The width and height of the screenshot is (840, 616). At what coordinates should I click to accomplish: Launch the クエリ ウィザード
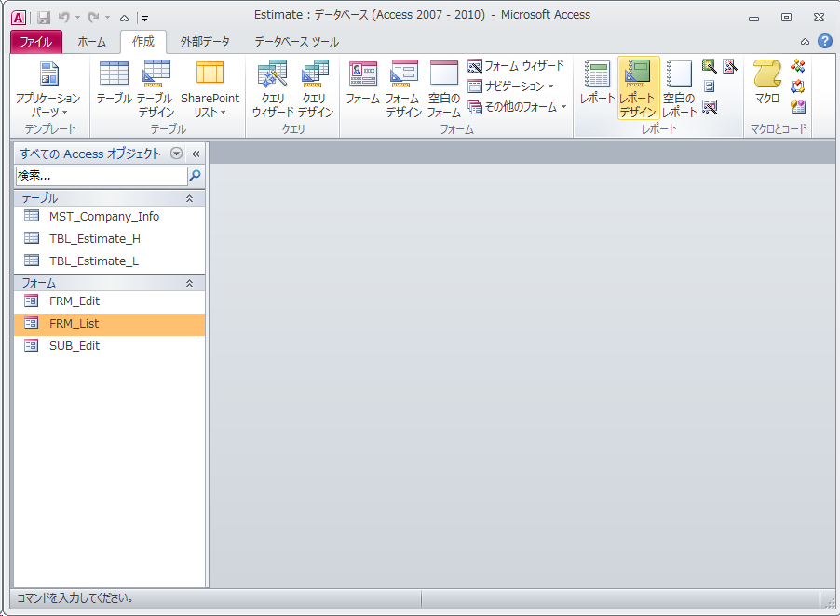click(273, 88)
